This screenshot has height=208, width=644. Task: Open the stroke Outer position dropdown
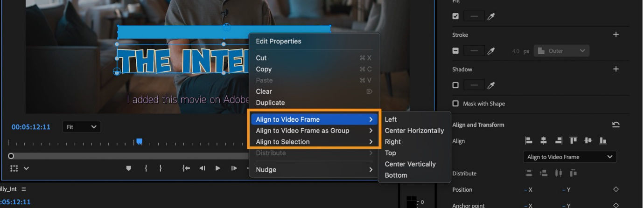[x=561, y=51]
